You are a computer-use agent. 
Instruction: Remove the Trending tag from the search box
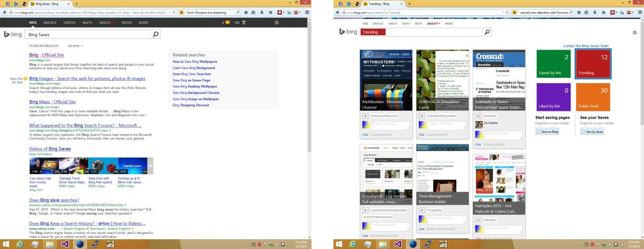click(x=382, y=32)
